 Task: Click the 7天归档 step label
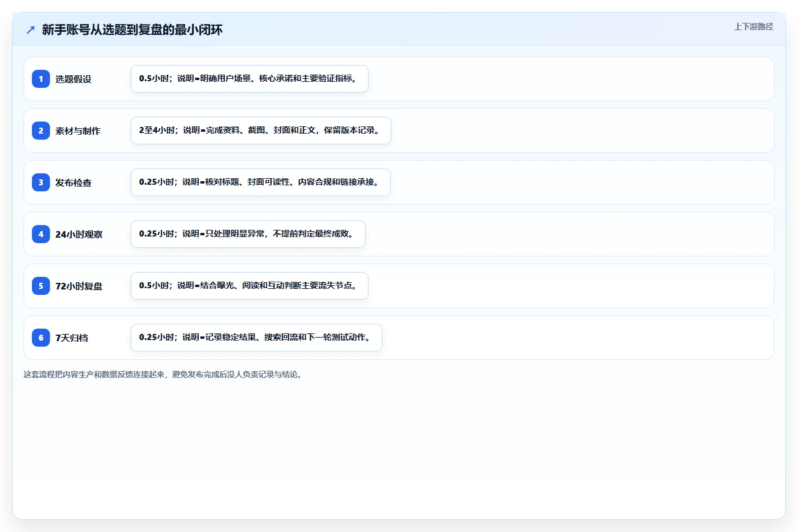tap(72, 338)
